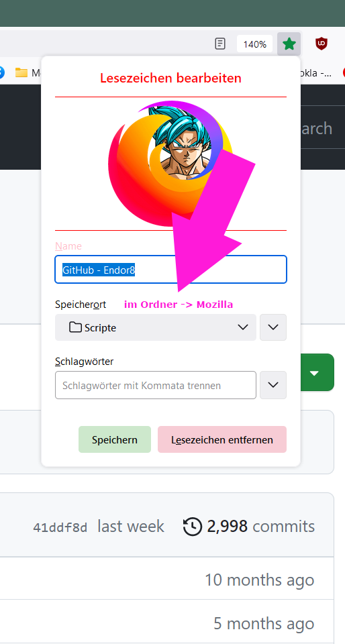345x644 pixels.
Task: Click the green bookmark star icon
Action: pyautogui.click(x=289, y=44)
